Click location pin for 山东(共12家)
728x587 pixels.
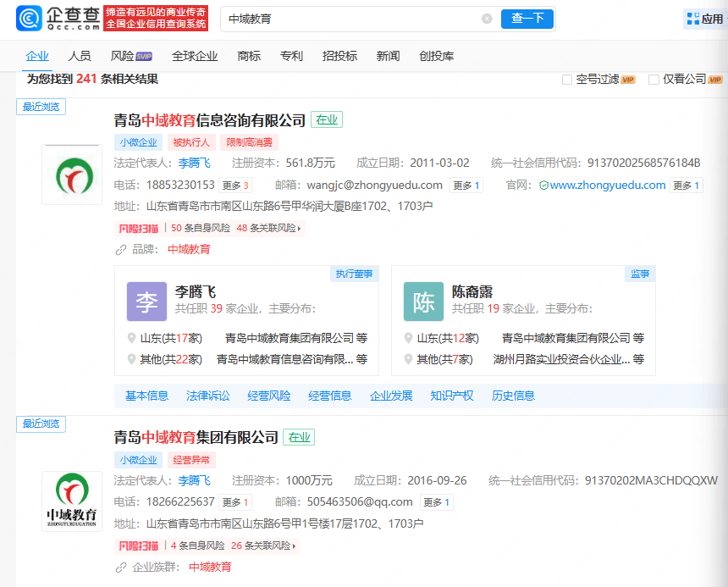pyautogui.click(x=409, y=338)
